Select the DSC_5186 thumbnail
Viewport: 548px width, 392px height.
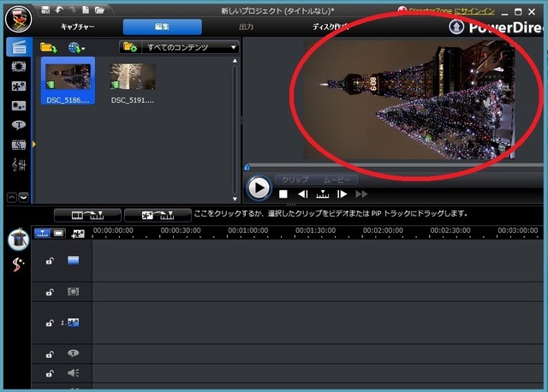(68, 80)
